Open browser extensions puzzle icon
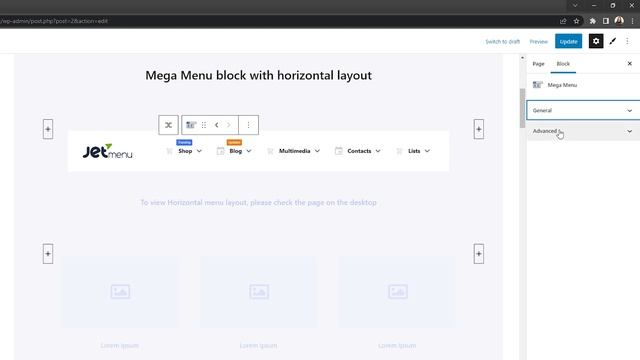 pos(592,21)
